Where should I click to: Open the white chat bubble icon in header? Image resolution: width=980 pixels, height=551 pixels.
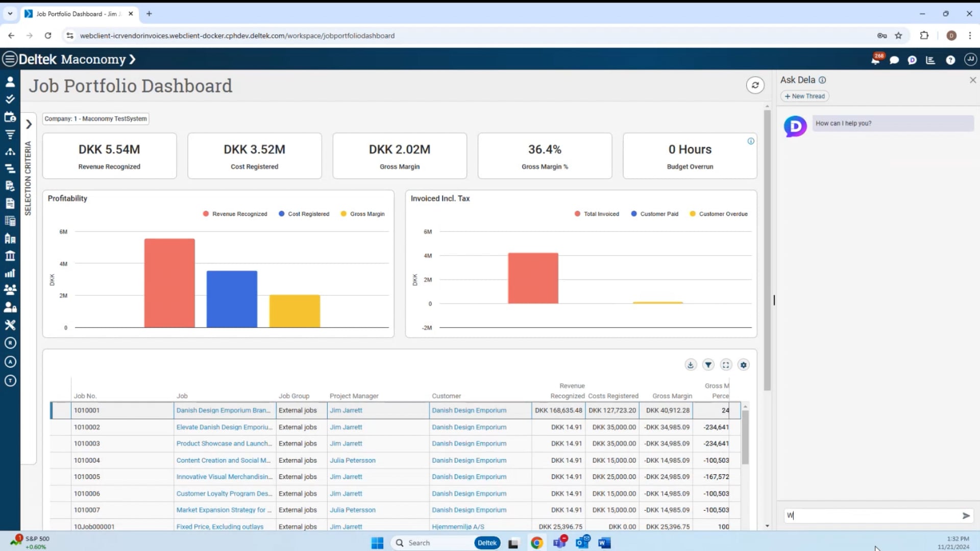click(894, 60)
